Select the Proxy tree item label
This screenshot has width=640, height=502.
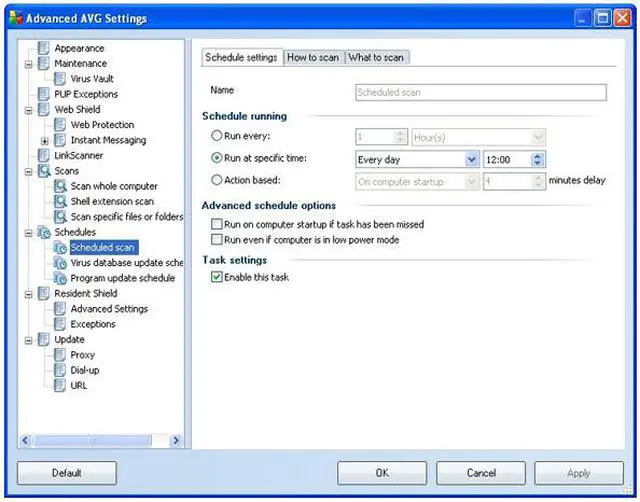[82, 355]
